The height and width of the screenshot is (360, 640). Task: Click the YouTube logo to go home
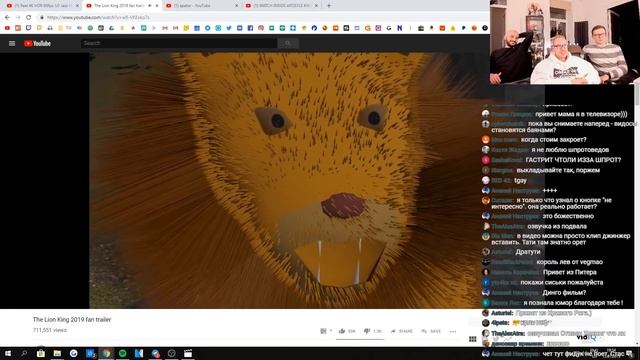[37, 43]
